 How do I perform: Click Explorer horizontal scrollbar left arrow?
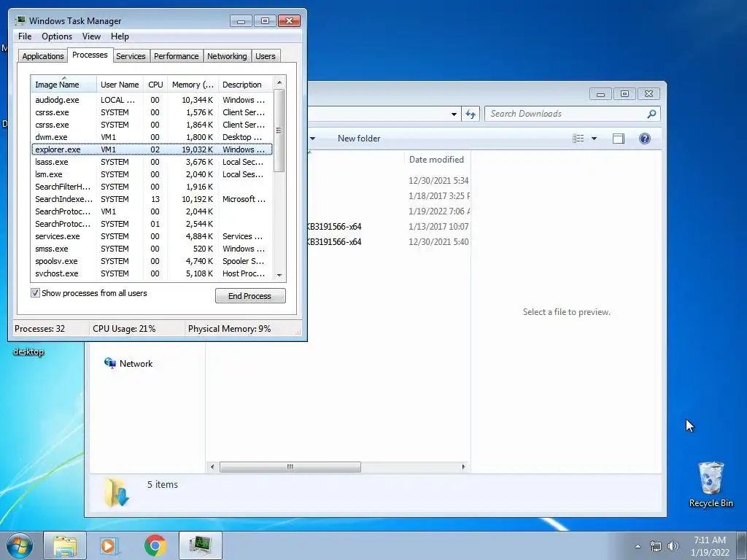click(212, 467)
